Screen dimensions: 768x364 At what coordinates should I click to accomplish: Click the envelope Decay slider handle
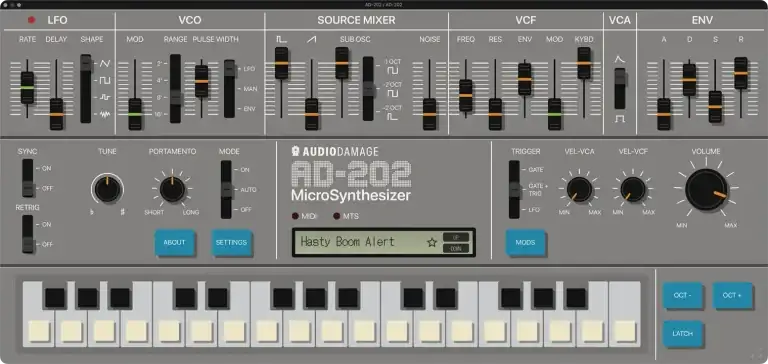tap(689, 79)
